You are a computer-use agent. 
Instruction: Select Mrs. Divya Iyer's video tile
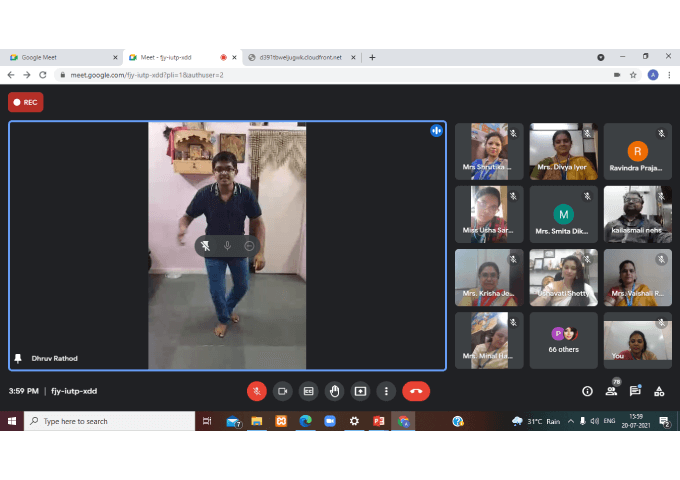(564, 151)
